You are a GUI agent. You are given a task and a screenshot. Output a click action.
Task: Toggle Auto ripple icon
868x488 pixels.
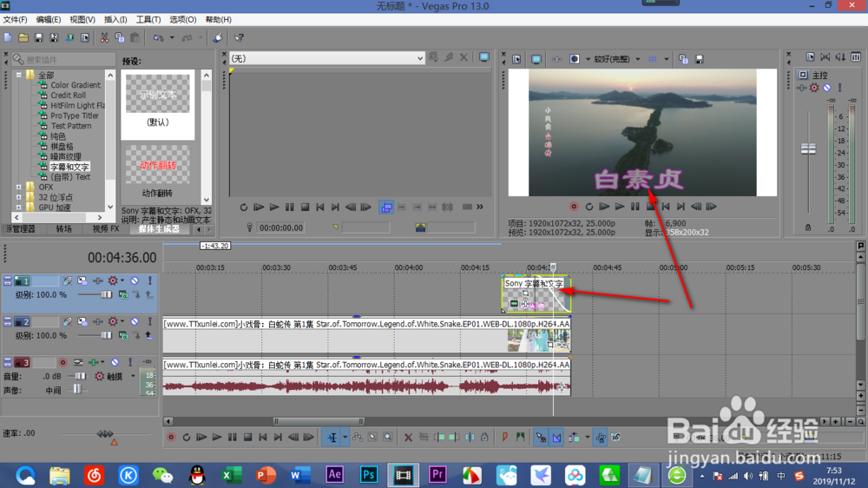pos(574,437)
